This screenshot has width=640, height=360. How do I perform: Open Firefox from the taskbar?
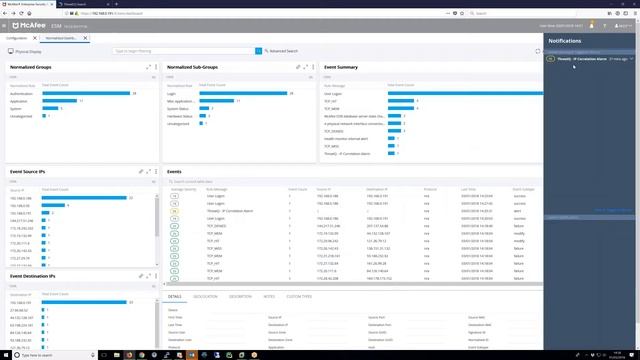point(129,355)
